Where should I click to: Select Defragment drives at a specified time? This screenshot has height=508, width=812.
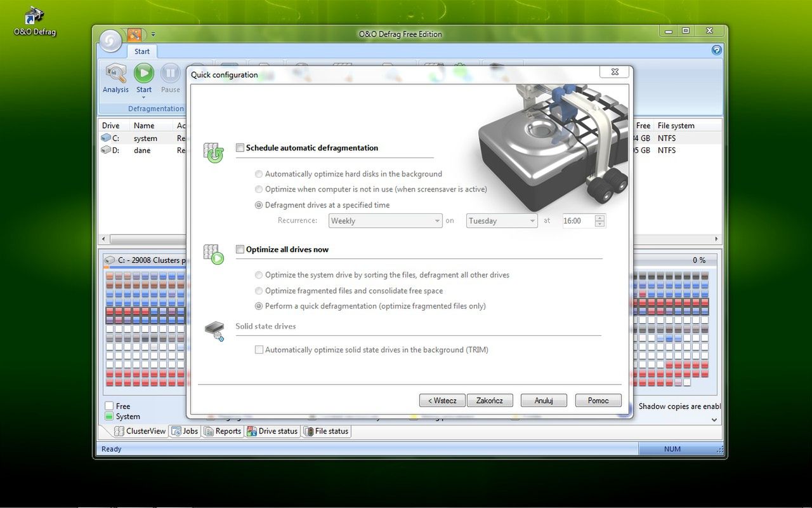tap(259, 205)
